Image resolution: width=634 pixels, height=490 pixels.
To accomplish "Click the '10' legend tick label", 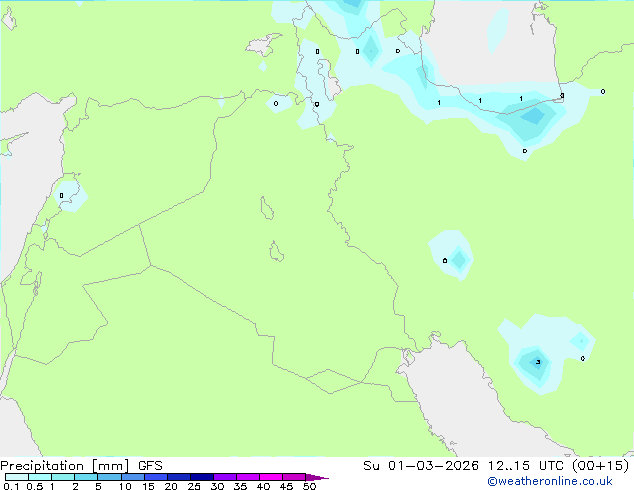I will (x=125, y=486).
